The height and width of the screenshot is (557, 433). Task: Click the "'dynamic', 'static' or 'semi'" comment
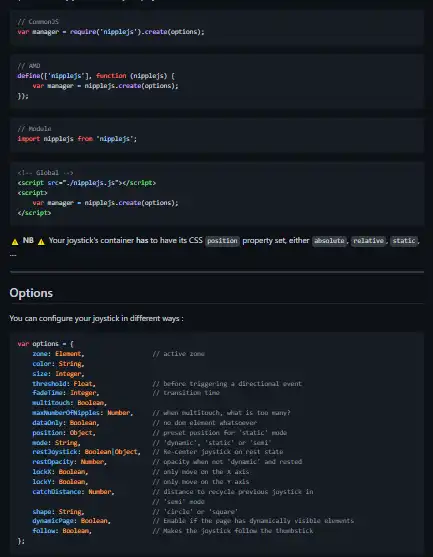click(212, 442)
